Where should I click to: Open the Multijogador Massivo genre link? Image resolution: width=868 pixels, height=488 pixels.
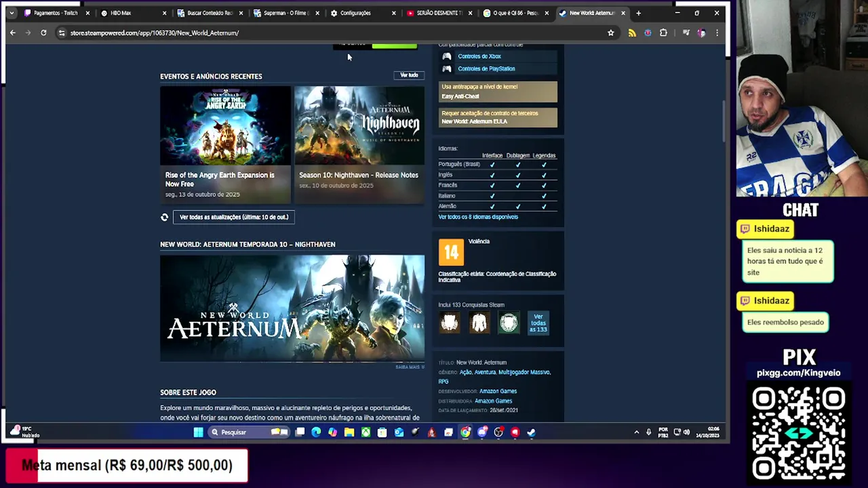(524, 372)
